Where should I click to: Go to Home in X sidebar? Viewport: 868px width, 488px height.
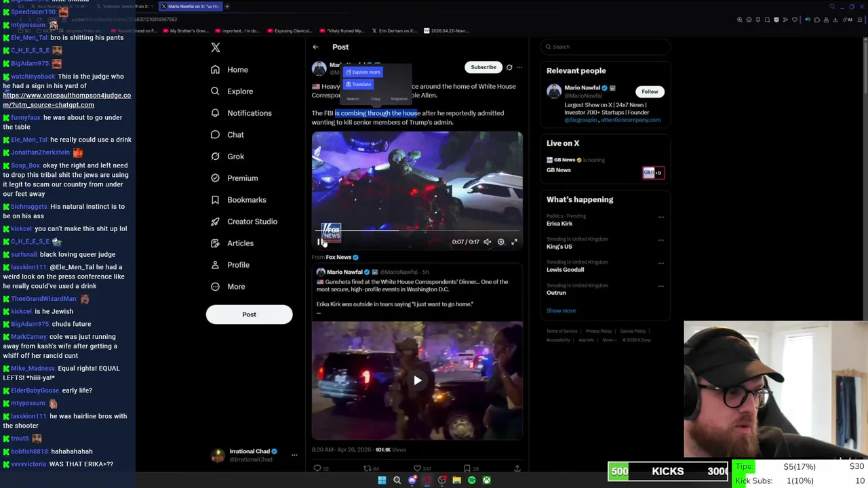[229, 70]
